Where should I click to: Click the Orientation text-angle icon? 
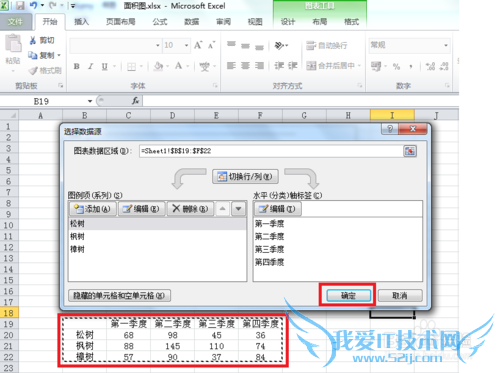279,45
